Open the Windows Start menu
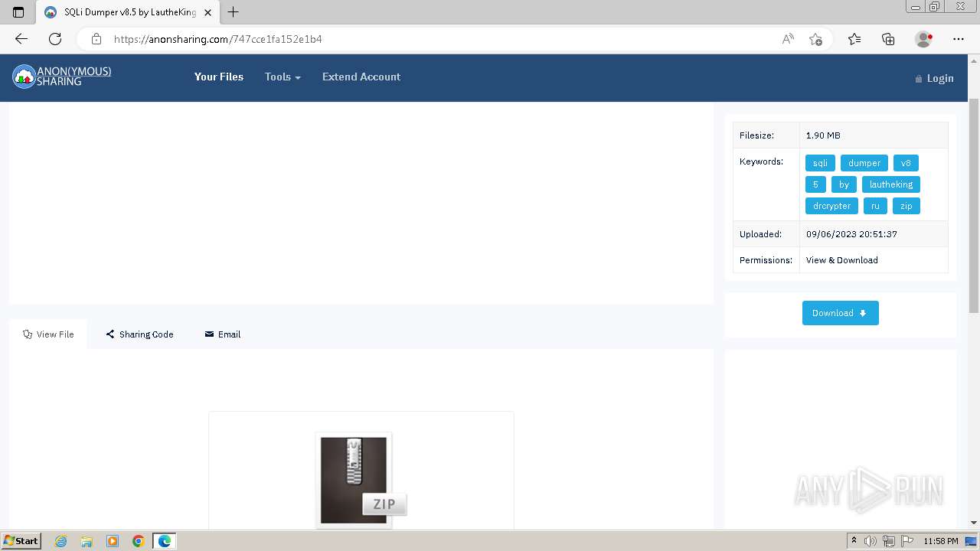This screenshot has width=980, height=551. click(x=21, y=541)
